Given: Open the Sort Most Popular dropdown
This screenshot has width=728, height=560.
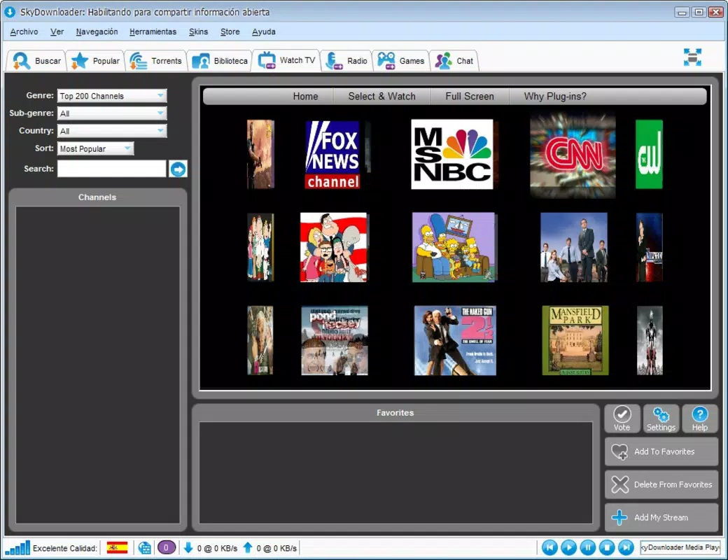Looking at the screenshot, I should pos(96,148).
